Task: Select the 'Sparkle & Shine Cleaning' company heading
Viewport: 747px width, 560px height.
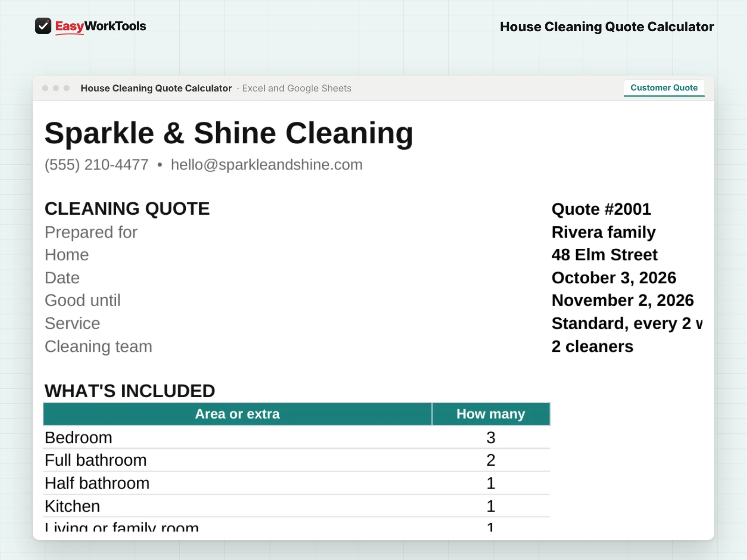Action: coord(229,133)
